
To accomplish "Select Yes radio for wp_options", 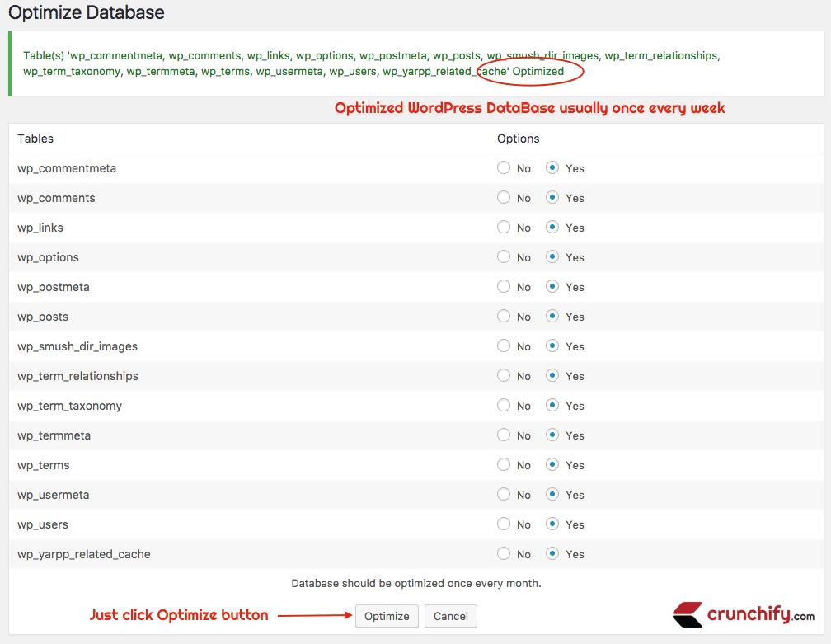I will tap(552, 257).
